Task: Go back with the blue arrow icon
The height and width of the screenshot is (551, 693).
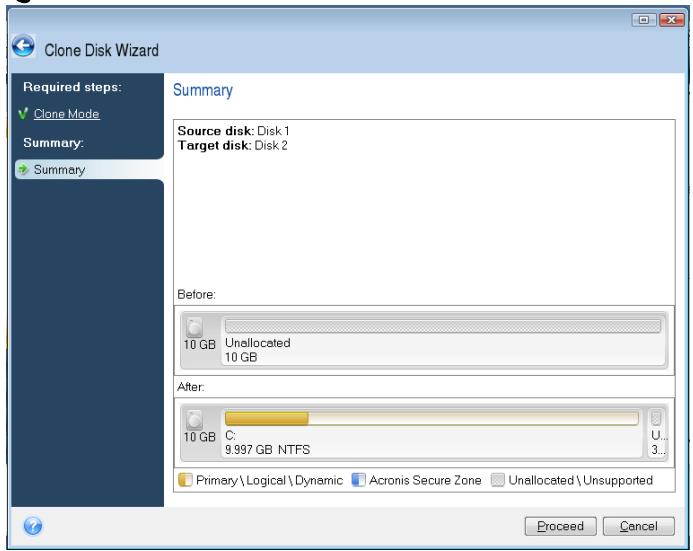Action: pyautogui.click(x=23, y=46)
